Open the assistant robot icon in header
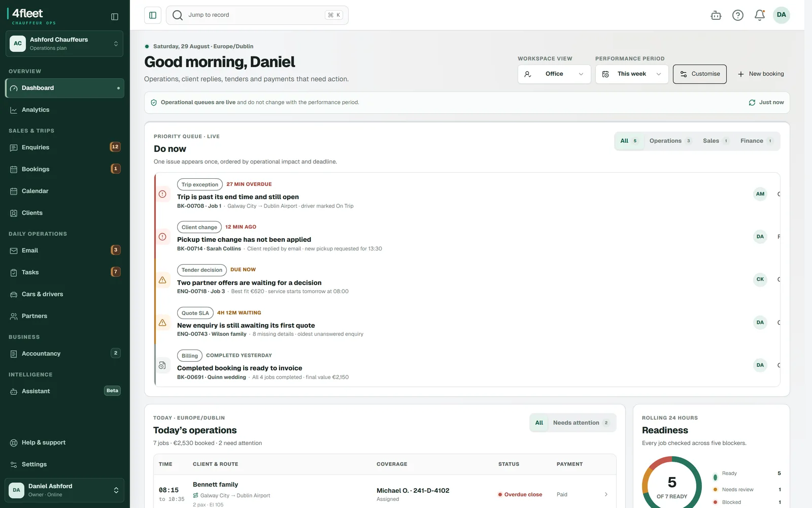 point(716,15)
